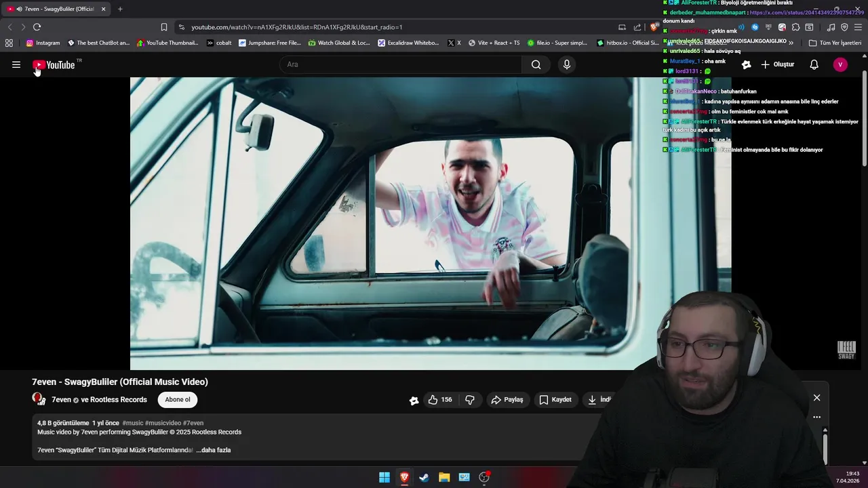868x488 pixels.
Task: Mute tab via speaker icon on tab
Action: coord(18,9)
